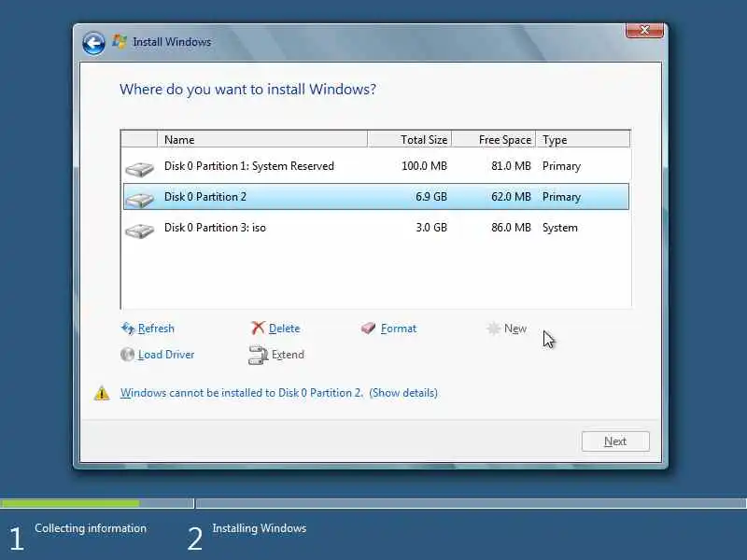Screen dimensions: 747x560
Task: Select Disk 0 Partition 1: System Reserved row
Action: pos(376,166)
